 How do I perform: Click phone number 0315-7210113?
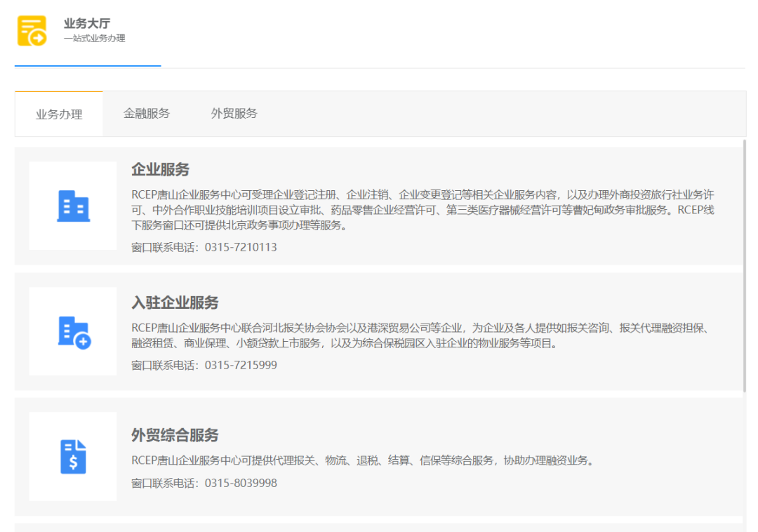click(x=241, y=247)
